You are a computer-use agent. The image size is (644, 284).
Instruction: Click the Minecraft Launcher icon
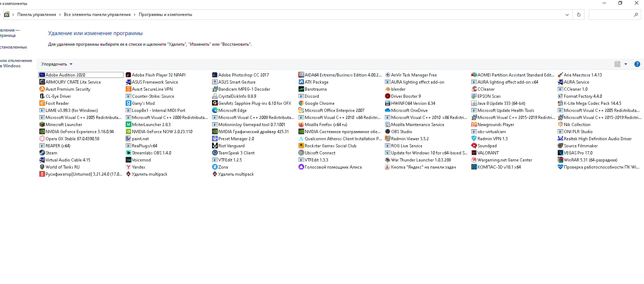[x=42, y=124]
